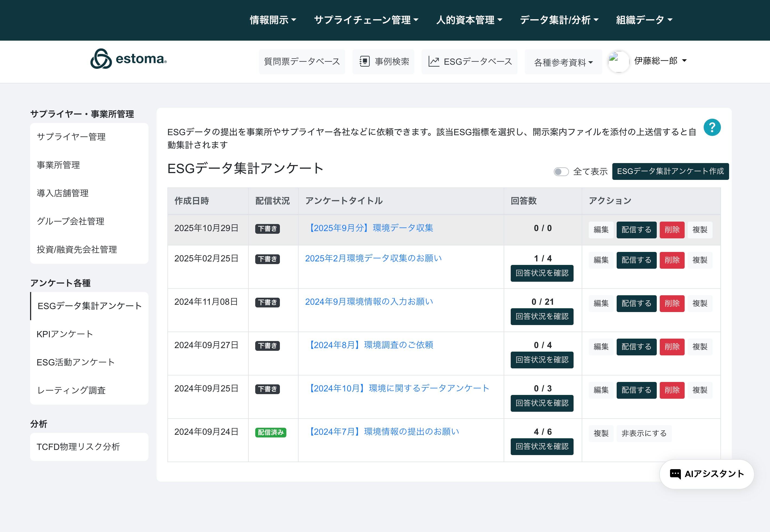Viewport: 770px width, 532px height.
Task: Expand the 情報開示 dropdown menu
Action: (273, 20)
